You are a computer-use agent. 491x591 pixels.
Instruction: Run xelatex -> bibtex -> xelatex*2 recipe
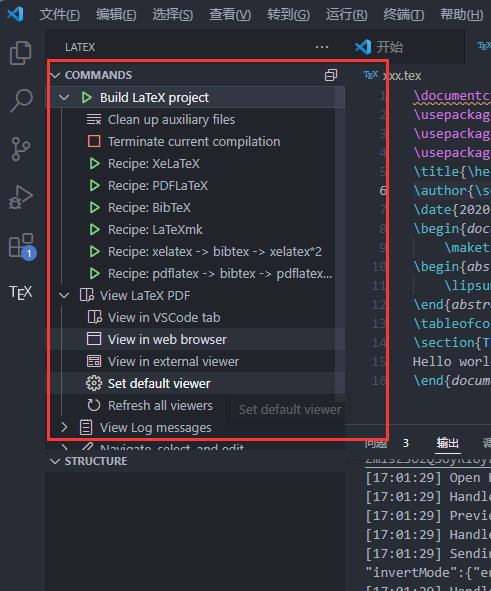[x=215, y=251]
